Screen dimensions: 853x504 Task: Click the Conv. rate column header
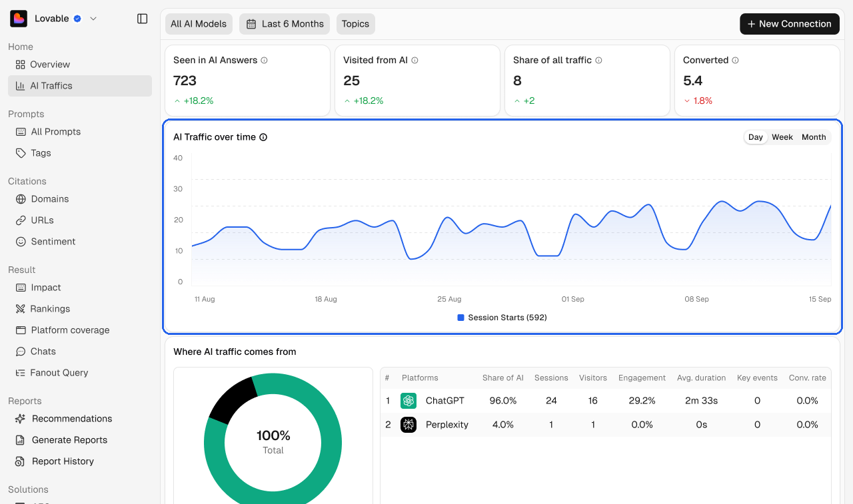[x=808, y=378]
